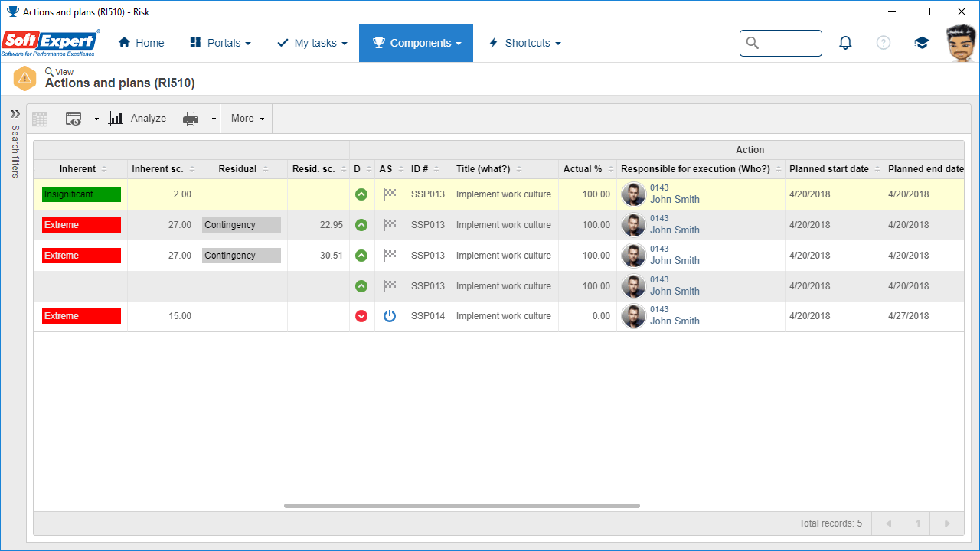Click the red Extreme inherent swatch scoring 15.00
The width and height of the screenshot is (980, 551).
81,316
